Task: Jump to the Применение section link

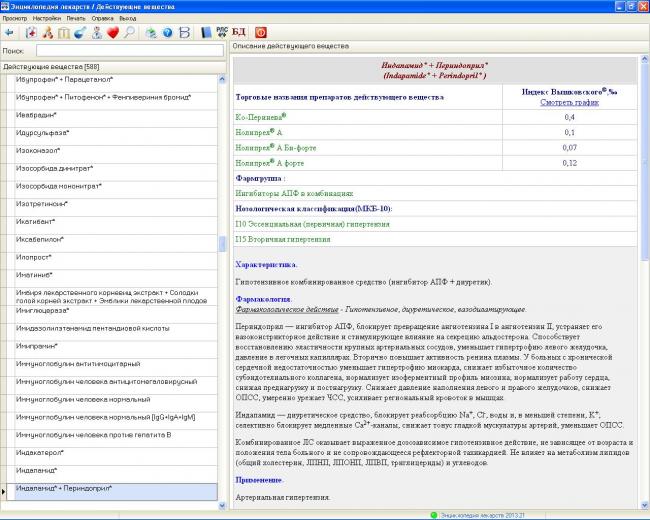Action: 259,480
